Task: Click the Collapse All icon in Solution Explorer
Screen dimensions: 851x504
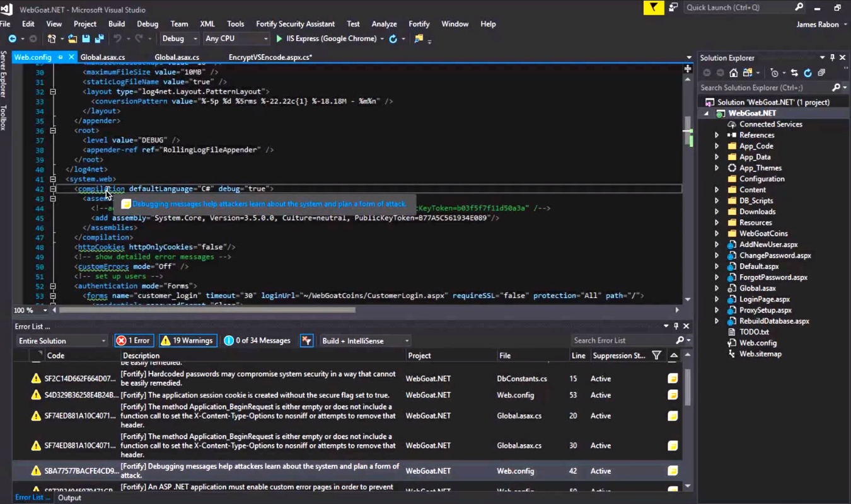Action: click(x=821, y=73)
